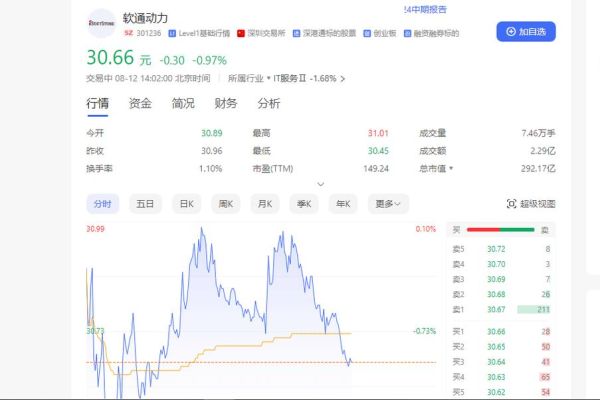This screenshot has height=400, width=600.
Task: Click the 卖1 price 30.67 row
Action: 501,309
